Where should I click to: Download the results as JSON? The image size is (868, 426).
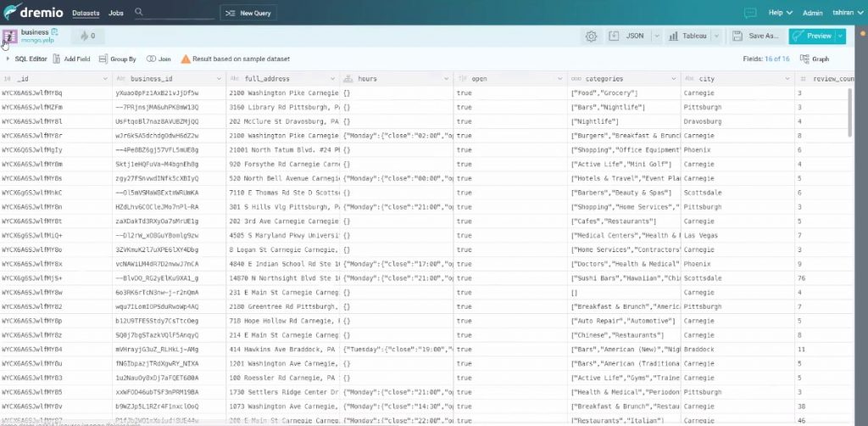(x=628, y=36)
